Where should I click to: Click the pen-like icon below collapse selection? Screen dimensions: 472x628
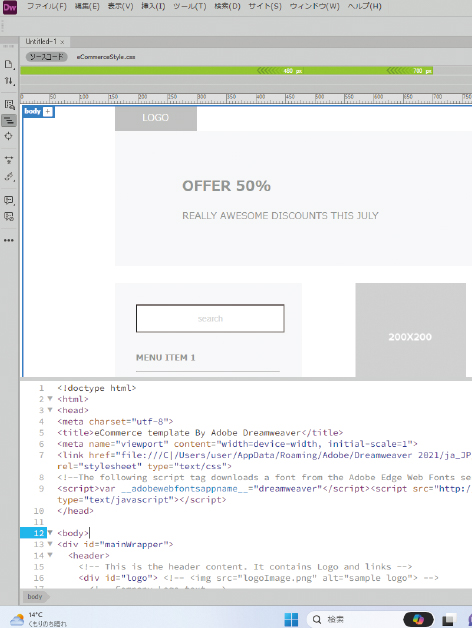[x=9, y=177]
